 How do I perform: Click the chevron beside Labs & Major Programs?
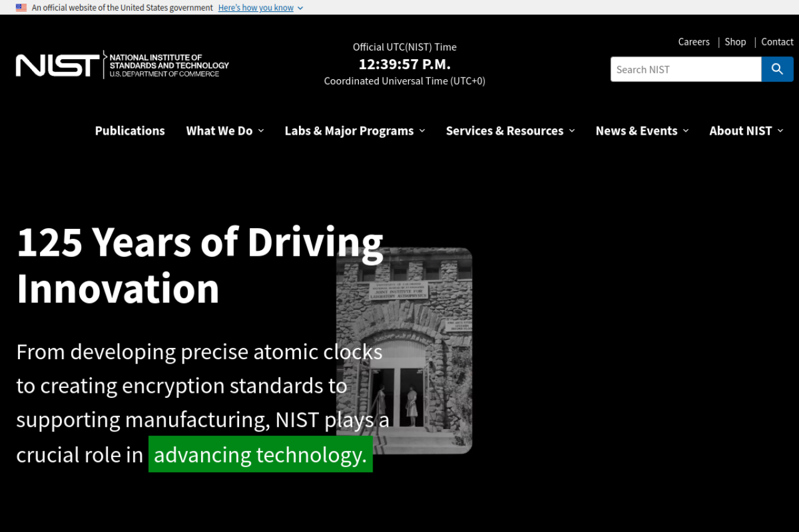(x=422, y=131)
